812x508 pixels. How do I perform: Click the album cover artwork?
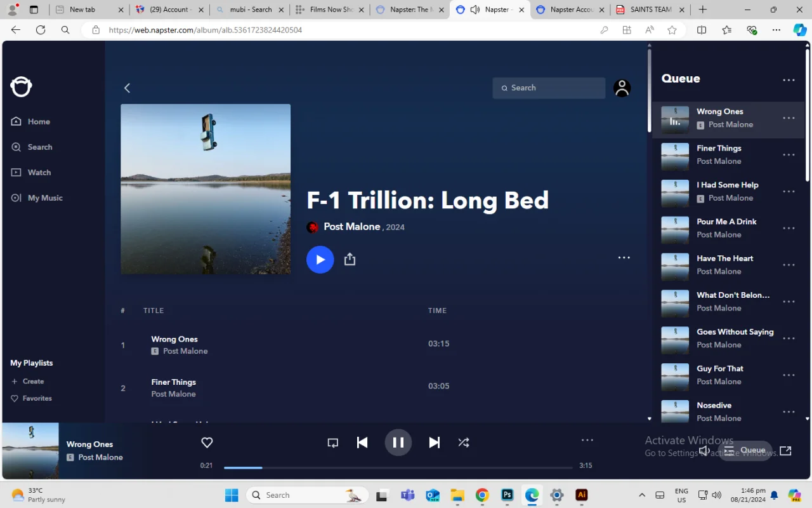tap(206, 189)
